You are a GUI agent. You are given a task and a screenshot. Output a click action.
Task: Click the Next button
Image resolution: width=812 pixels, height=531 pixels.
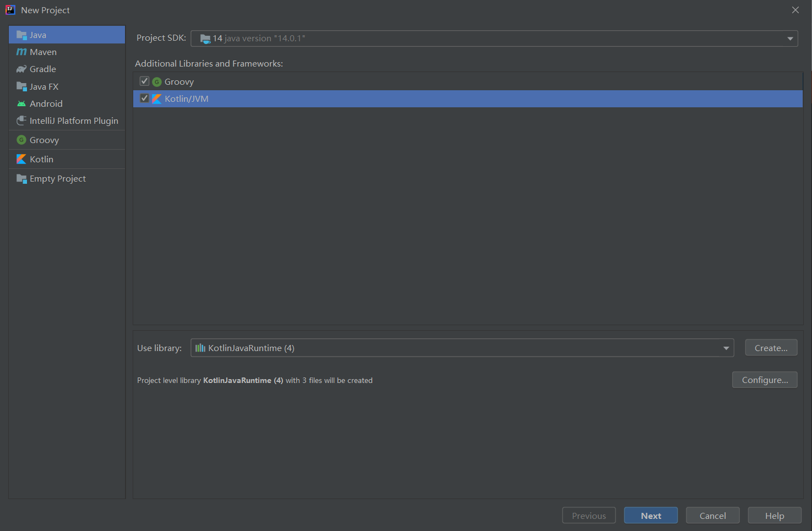click(651, 516)
